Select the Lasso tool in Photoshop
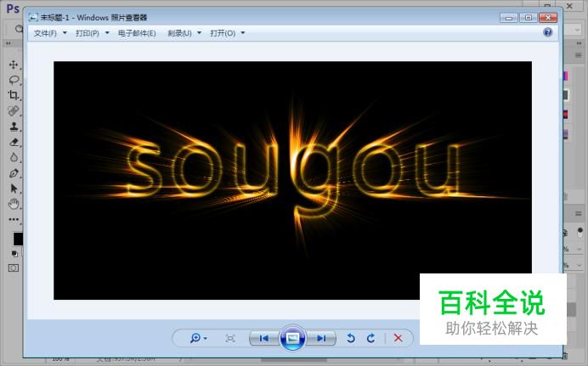The height and width of the screenshot is (366, 588). [14, 80]
